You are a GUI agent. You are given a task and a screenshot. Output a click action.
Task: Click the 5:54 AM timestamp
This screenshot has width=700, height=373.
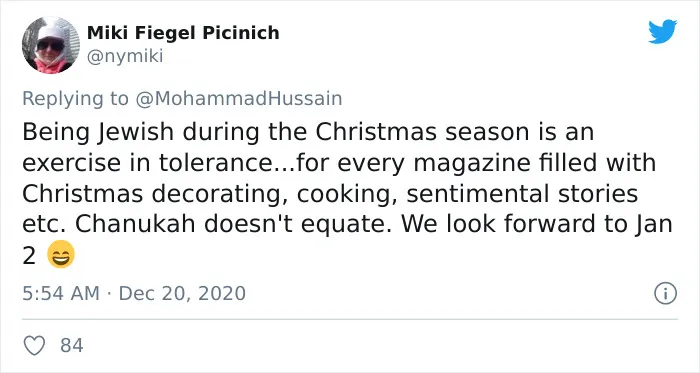point(61,294)
